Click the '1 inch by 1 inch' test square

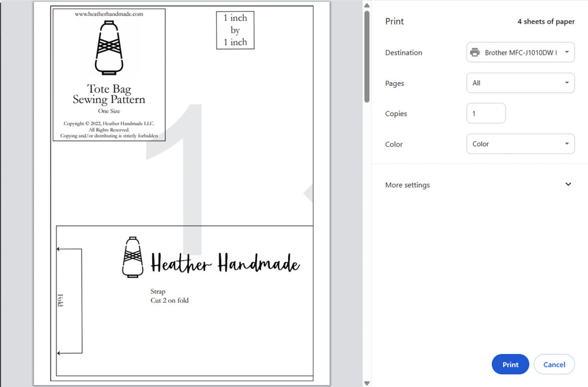pos(235,30)
